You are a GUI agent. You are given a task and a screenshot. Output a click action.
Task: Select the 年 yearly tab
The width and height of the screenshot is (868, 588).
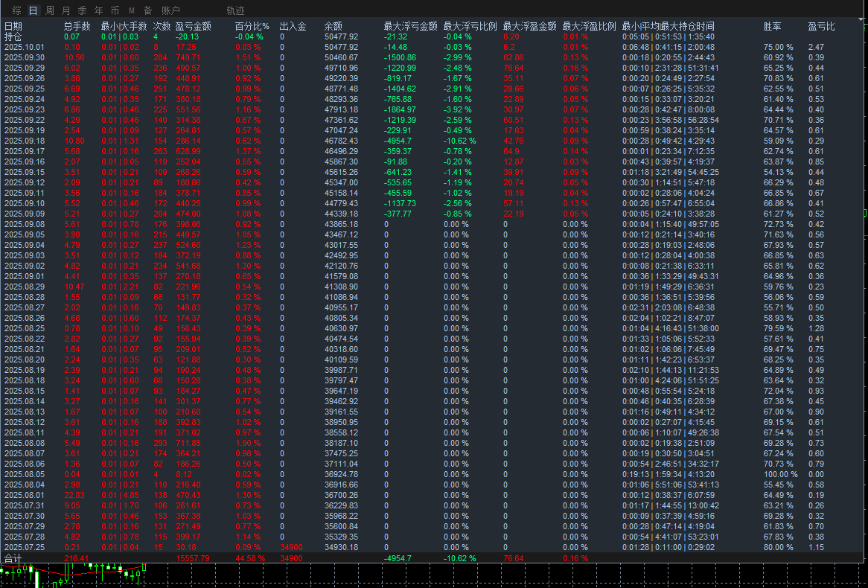(98, 10)
